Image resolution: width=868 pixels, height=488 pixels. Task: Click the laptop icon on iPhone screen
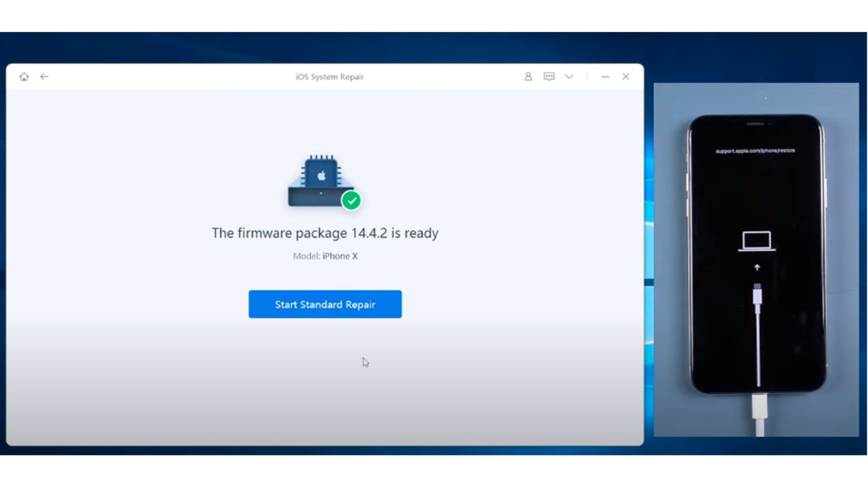[757, 241]
